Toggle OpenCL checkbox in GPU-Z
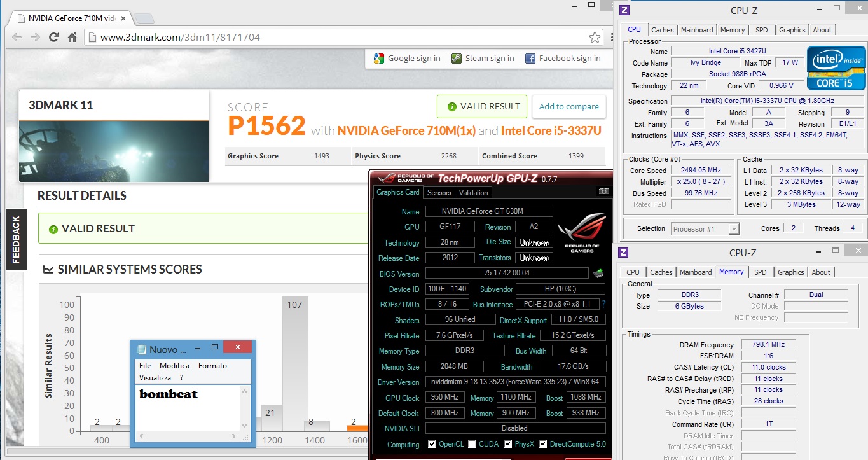This screenshot has width=868, height=460. [432, 444]
